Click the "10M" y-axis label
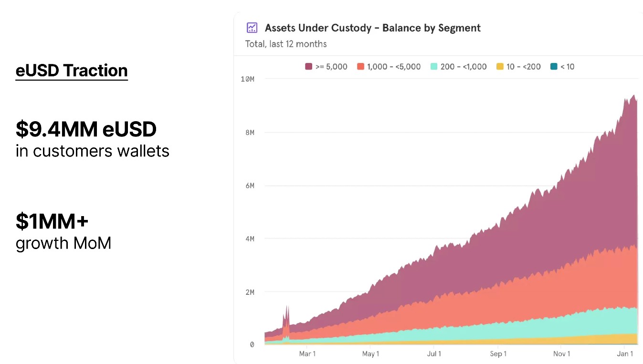This screenshot has width=643, height=364. [247, 79]
